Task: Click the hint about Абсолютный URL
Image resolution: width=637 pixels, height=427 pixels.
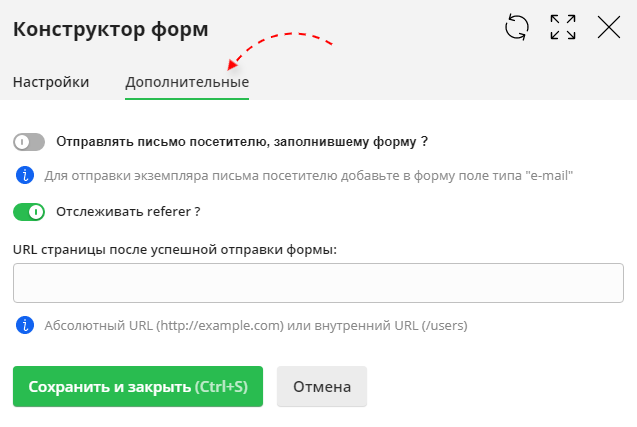Action: [255, 325]
